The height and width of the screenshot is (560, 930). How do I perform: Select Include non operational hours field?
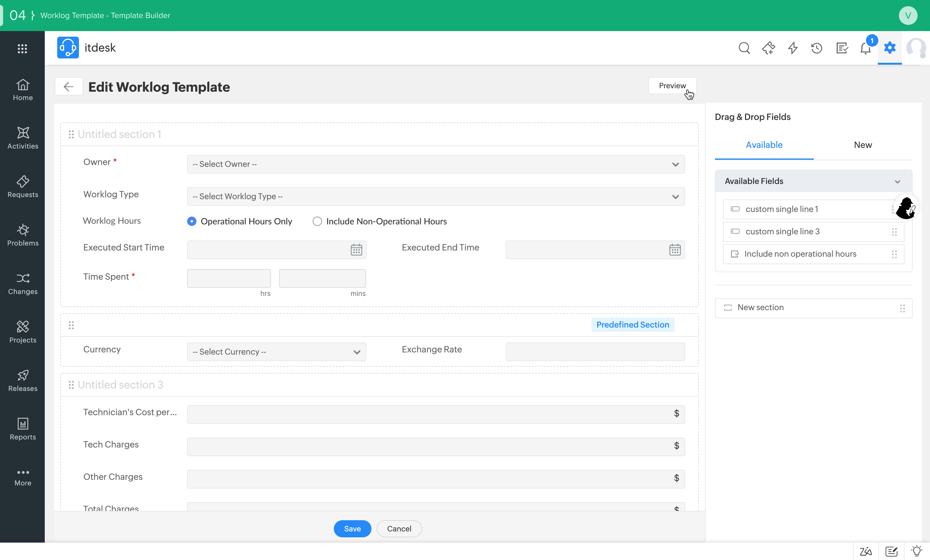point(813,254)
